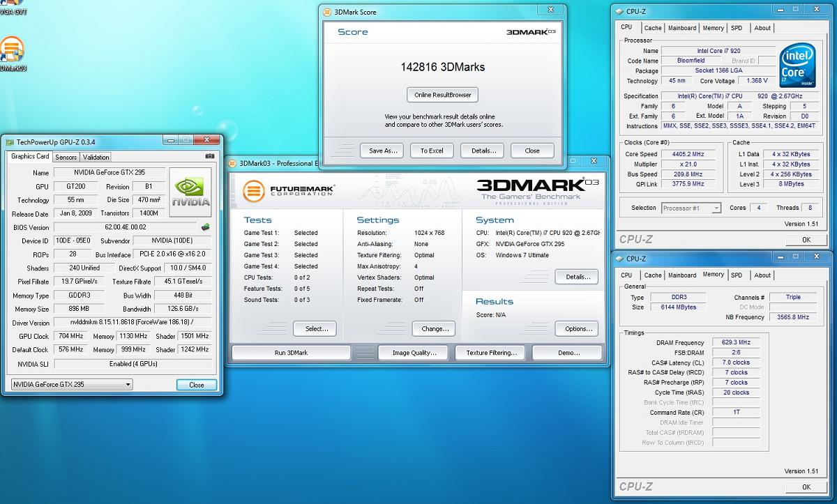837x504 pixels.
Task: Open Mainboard tab in lower CPU-Z window
Action: pyautogui.click(x=682, y=275)
